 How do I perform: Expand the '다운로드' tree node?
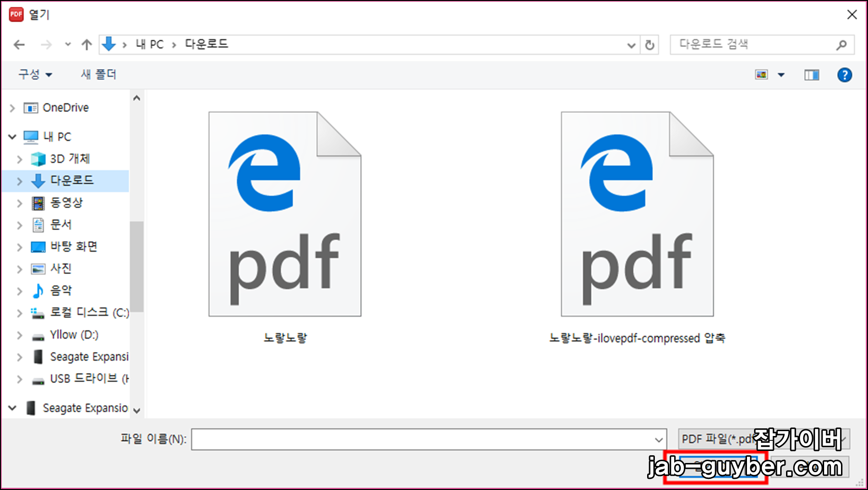[x=20, y=181]
